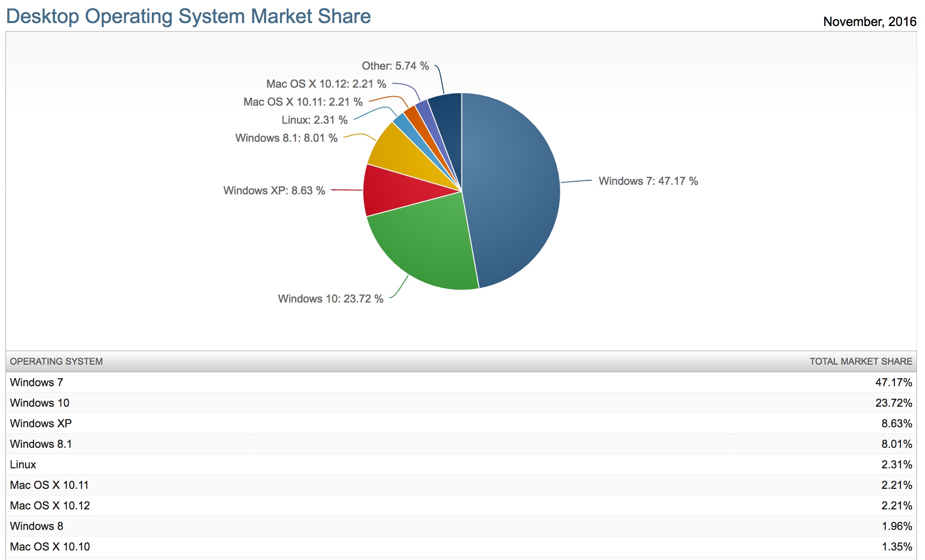Click the 'Windows 7: 47.17 %' chart label
Image resolution: width=925 pixels, height=560 pixels.
648,181
